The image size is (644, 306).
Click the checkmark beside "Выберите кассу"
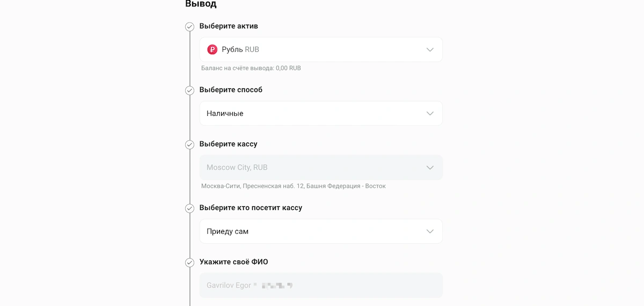click(x=189, y=145)
